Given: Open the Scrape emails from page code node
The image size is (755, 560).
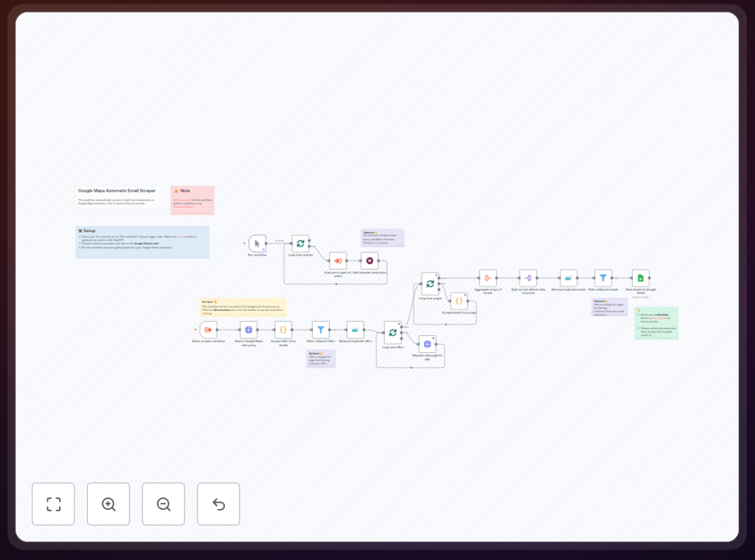Looking at the screenshot, I should pos(459,301).
